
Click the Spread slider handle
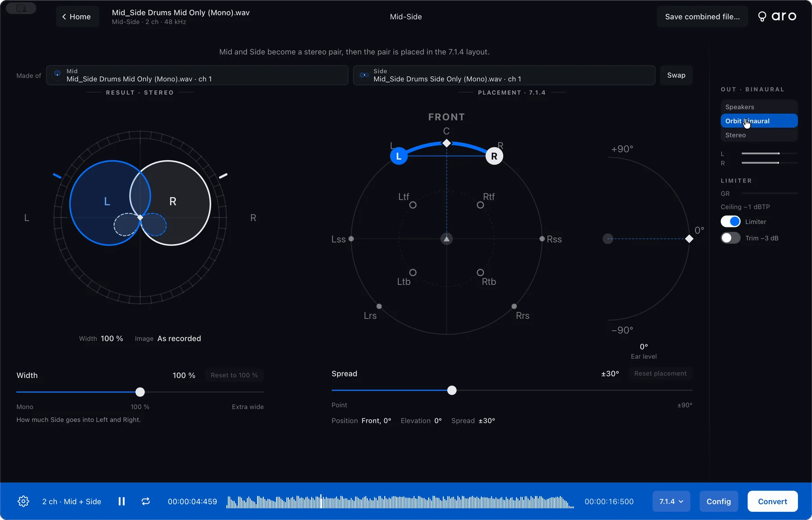(x=452, y=390)
